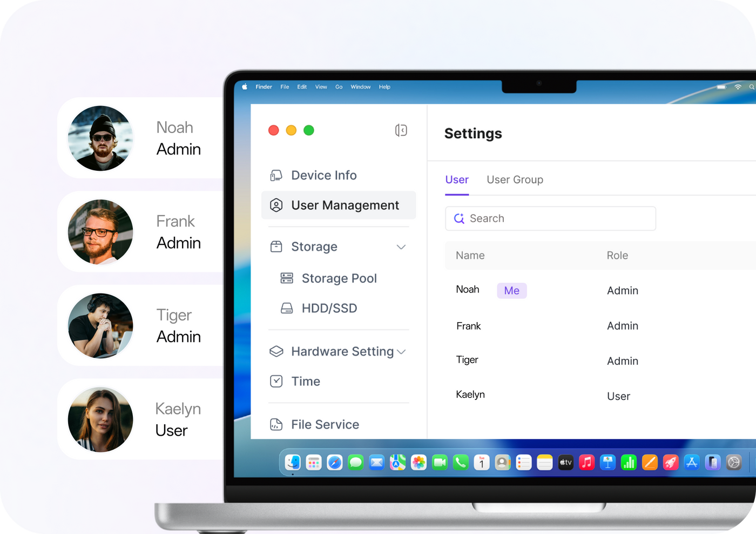Open Calendar from the dock

[x=482, y=462]
